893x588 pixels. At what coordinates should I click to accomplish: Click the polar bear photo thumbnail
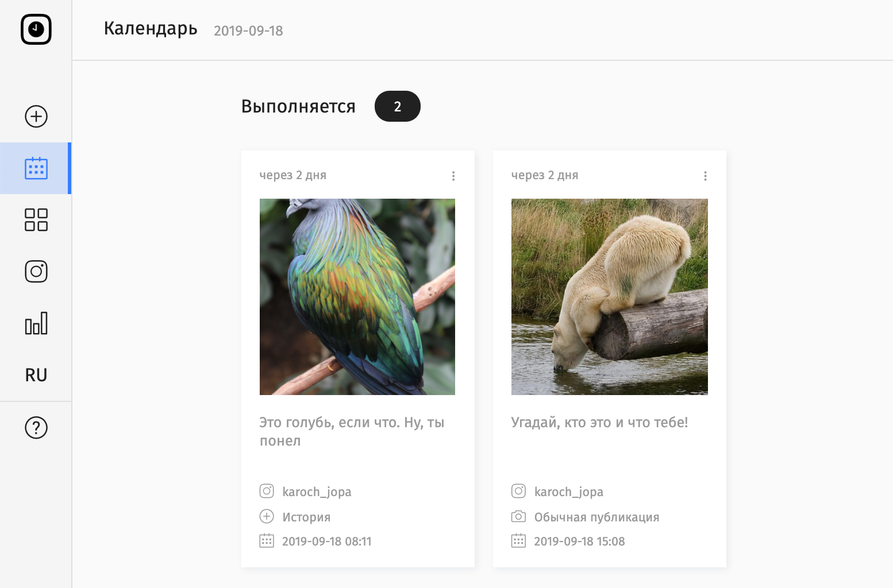(610, 297)
